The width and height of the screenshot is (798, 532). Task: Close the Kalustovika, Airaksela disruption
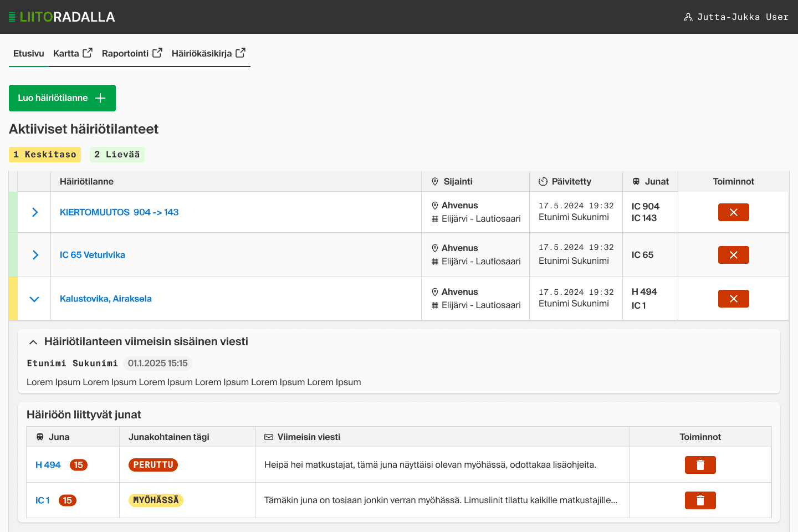tap(733, 299)
